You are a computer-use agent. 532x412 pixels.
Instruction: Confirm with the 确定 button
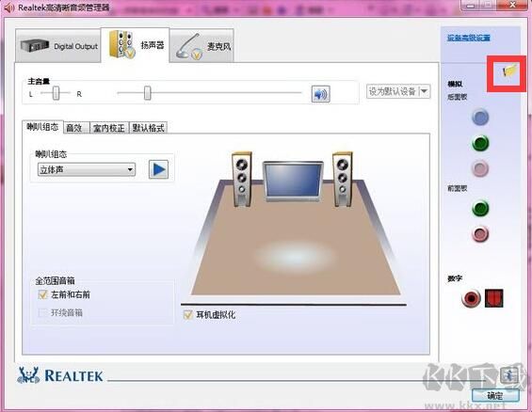495,395
